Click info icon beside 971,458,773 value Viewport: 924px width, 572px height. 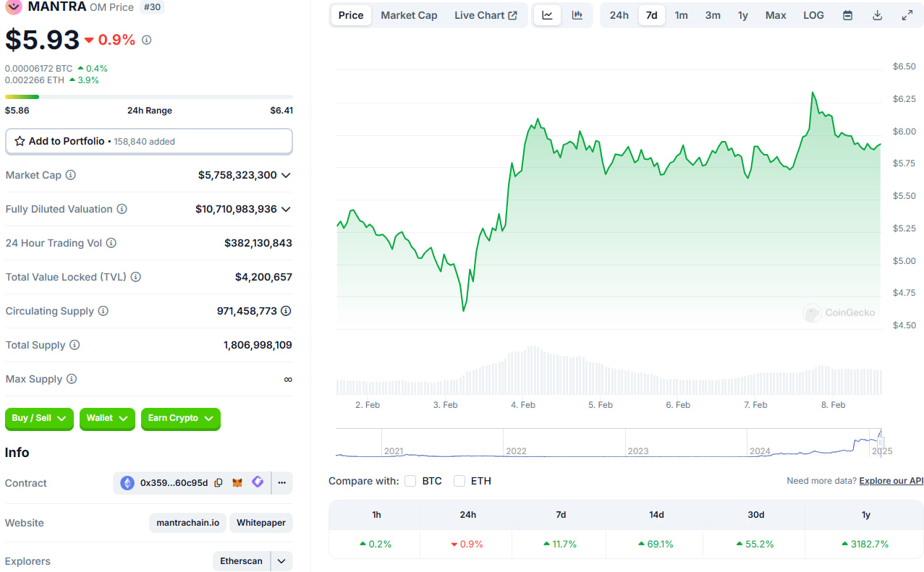[x=286, y=311]
